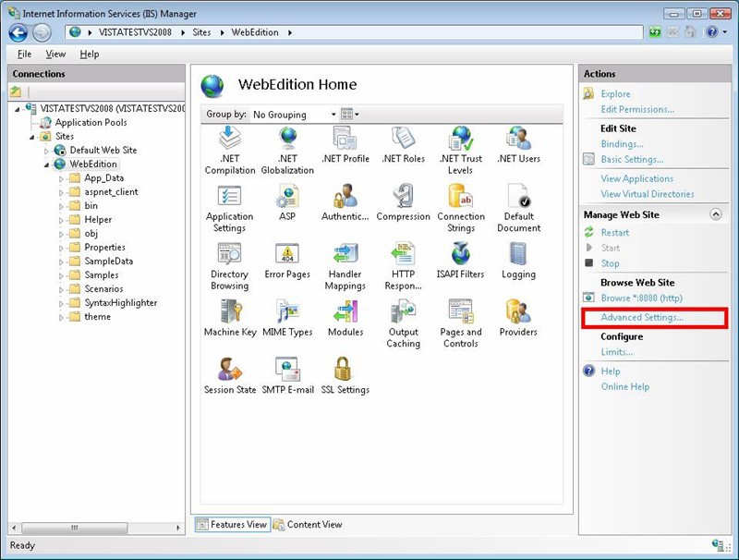Open .NET Trust Levels feature
This screenshot has height=560, width=739.
coord(461,150)
